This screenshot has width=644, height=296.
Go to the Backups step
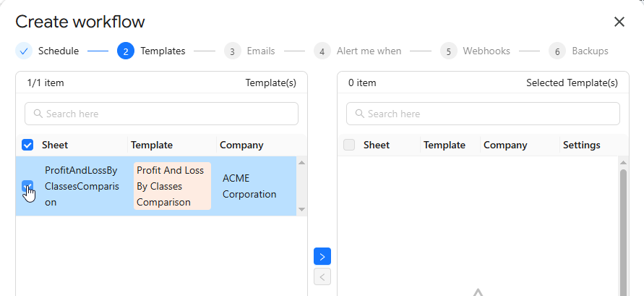pos(589,51)
